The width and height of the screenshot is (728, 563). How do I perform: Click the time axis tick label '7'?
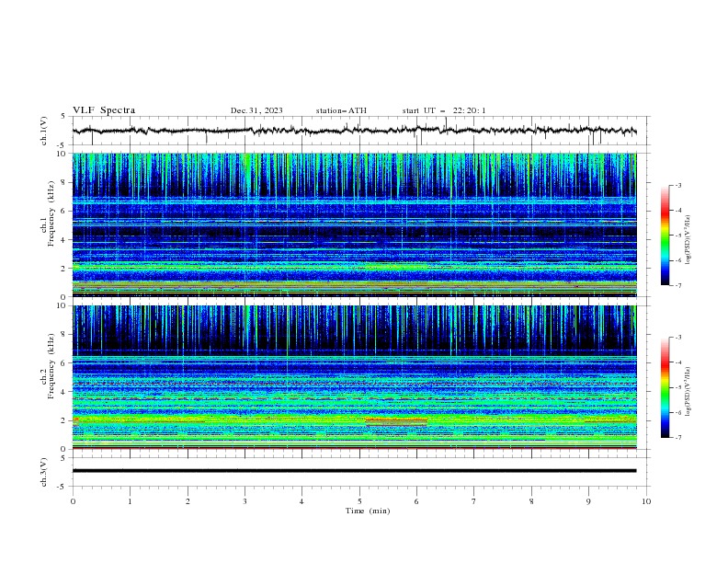click(x=474, y=501)
